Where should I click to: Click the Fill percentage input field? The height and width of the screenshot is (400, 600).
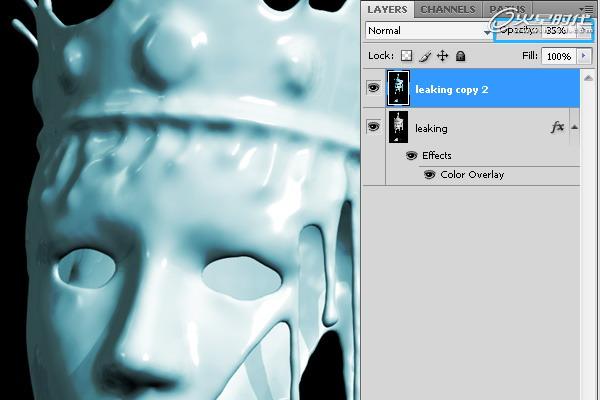click(558, 57)
